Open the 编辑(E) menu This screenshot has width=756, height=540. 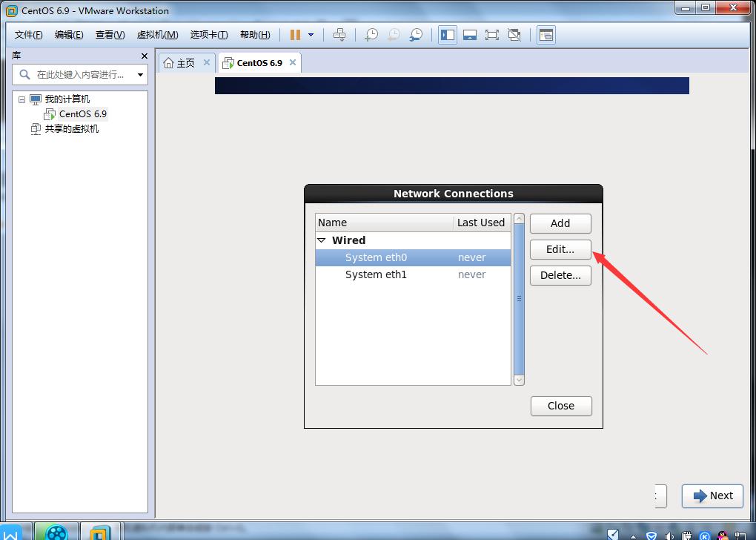pyautogui.click(x=69, y=35)
